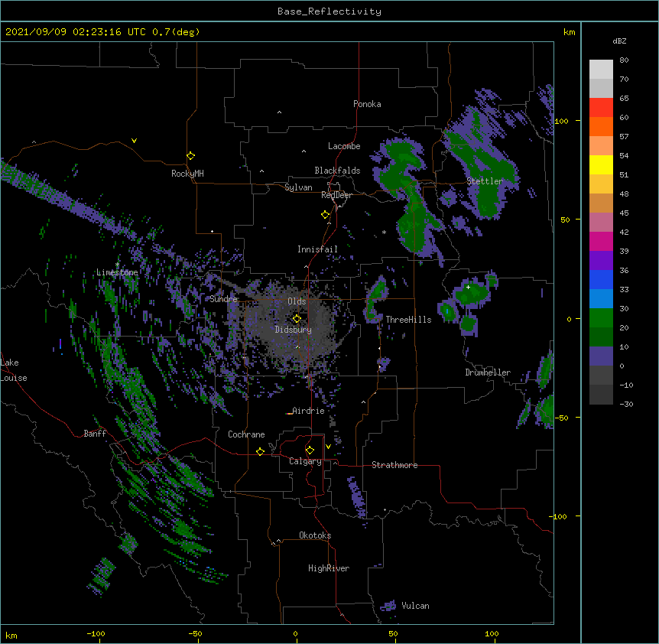The image size is (659, 644).
Task: Click the RedDeer city label
Action: 336,195
